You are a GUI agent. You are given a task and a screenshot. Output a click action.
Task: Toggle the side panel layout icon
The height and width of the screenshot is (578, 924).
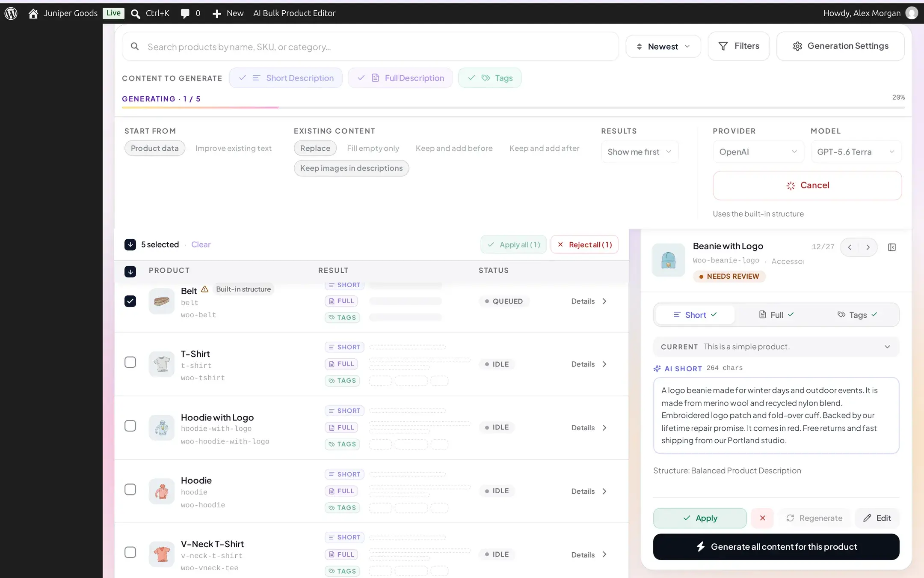(892, 247)
